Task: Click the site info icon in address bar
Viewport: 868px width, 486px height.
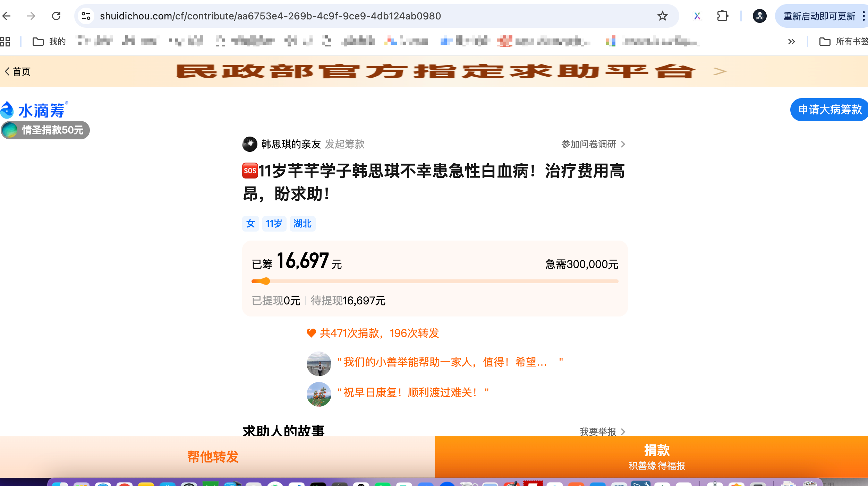Action: pos(86,16)
